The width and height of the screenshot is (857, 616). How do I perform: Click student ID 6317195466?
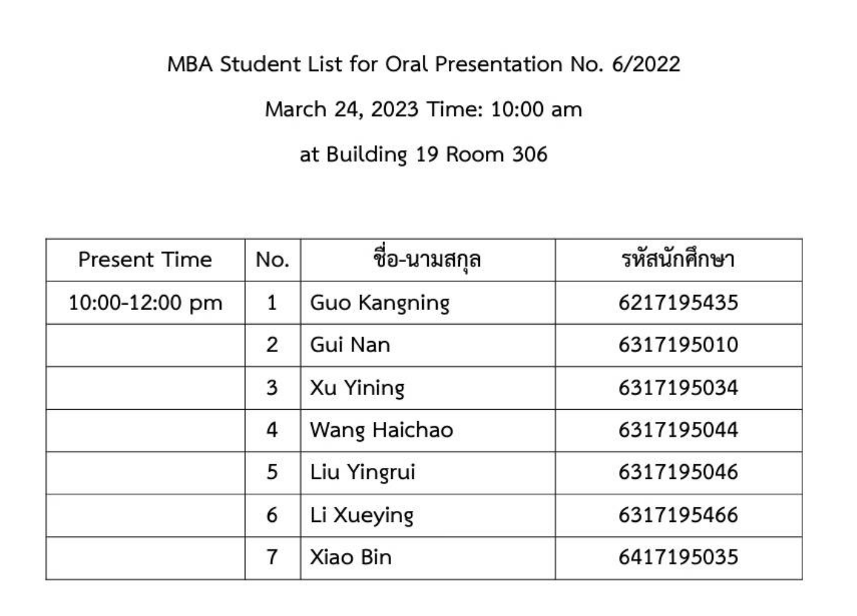tap(678, 515)
